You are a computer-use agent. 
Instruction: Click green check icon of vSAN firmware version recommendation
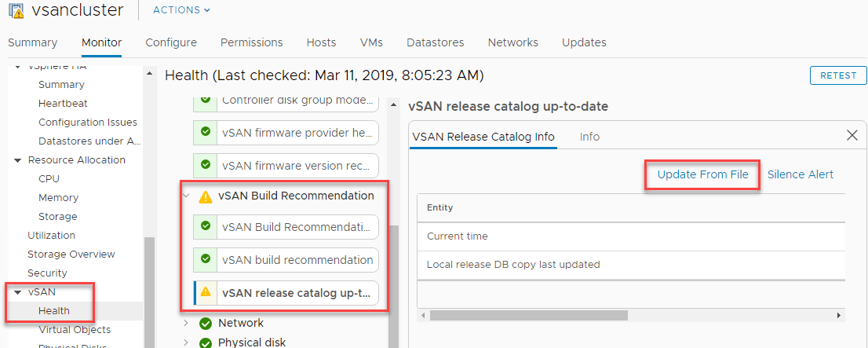(x=206, y=165)
